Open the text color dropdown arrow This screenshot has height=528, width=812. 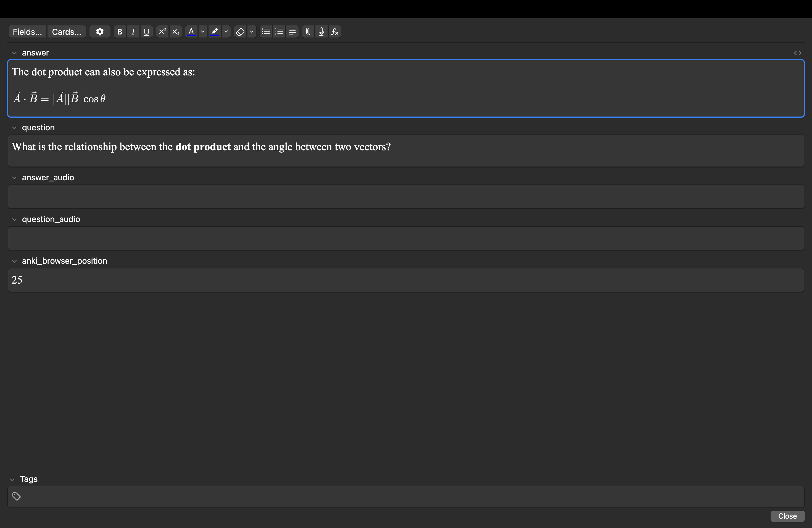203,32
